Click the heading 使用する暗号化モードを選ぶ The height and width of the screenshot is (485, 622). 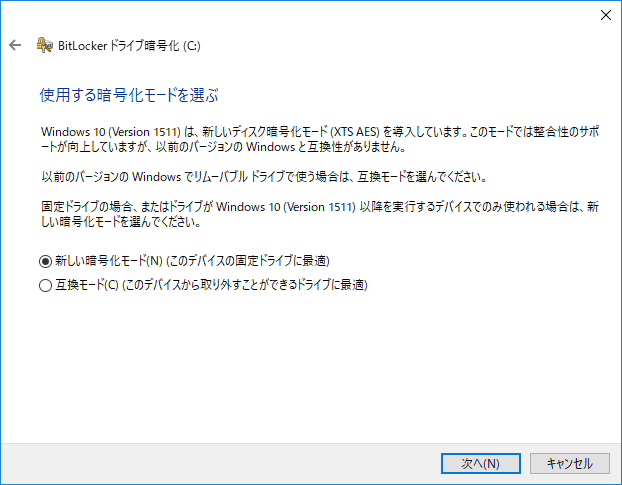pos(129,96)
